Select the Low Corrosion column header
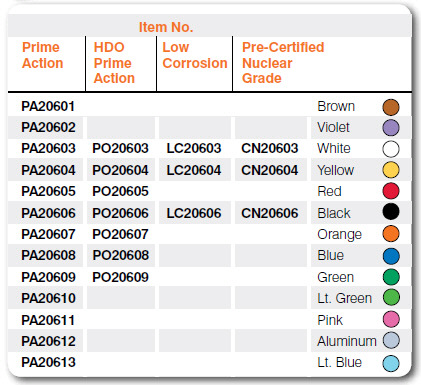The width and height of the screenshot is (421, 385). click(x=195, y=55)
